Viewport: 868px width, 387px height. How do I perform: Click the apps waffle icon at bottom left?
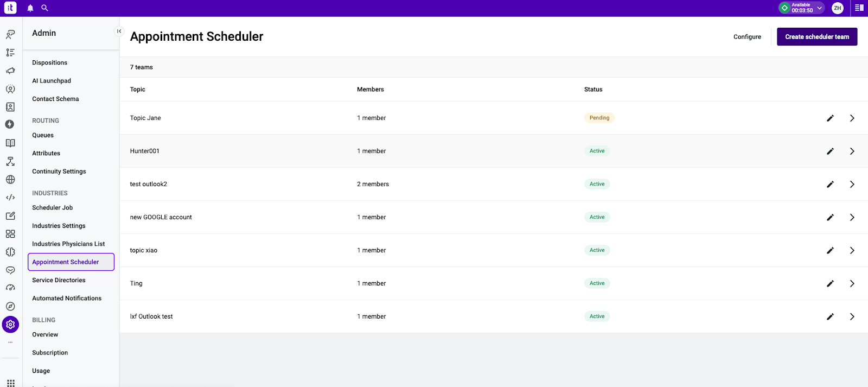tap(10, 383)
